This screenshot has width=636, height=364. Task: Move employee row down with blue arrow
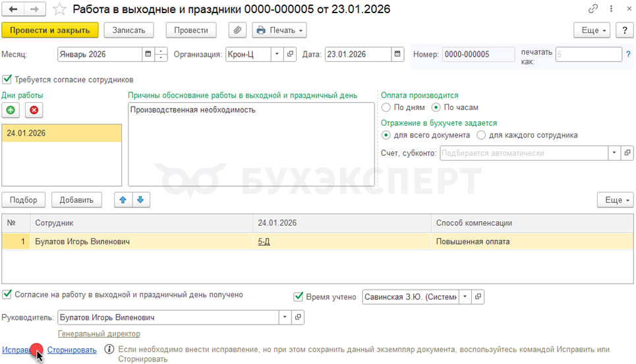pos(141,200)
